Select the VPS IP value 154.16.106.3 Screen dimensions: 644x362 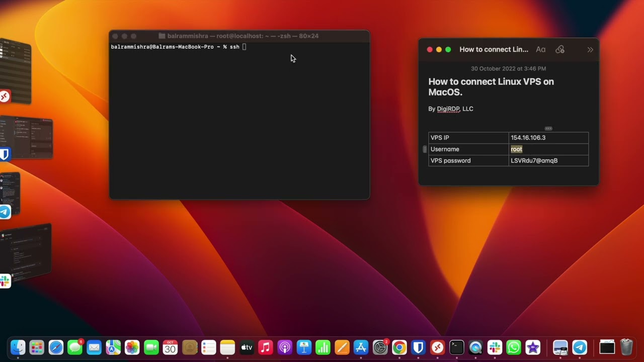[528, 138]
